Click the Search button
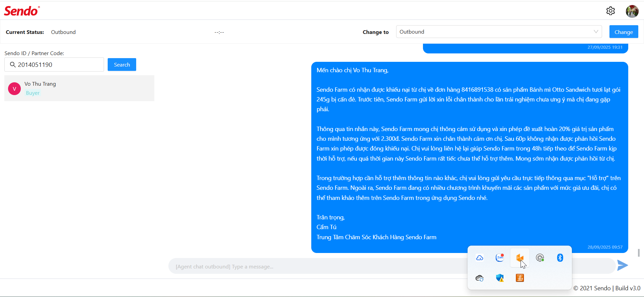The image size is (644, 297). pyautogui.click(x=122, y=65)
